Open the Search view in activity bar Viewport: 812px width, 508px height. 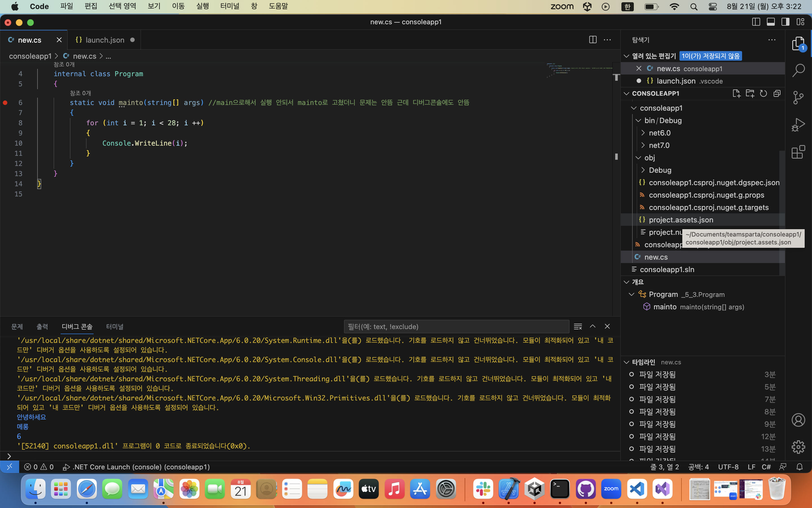tap(798, 71)
